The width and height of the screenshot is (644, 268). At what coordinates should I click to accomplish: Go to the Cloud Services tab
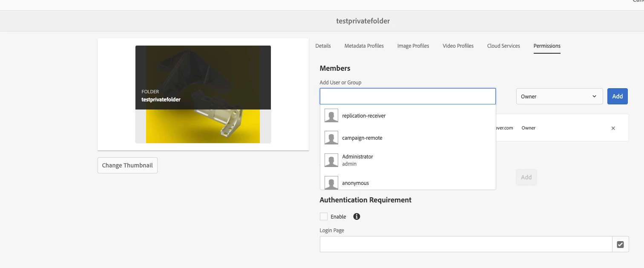[503, 46]
